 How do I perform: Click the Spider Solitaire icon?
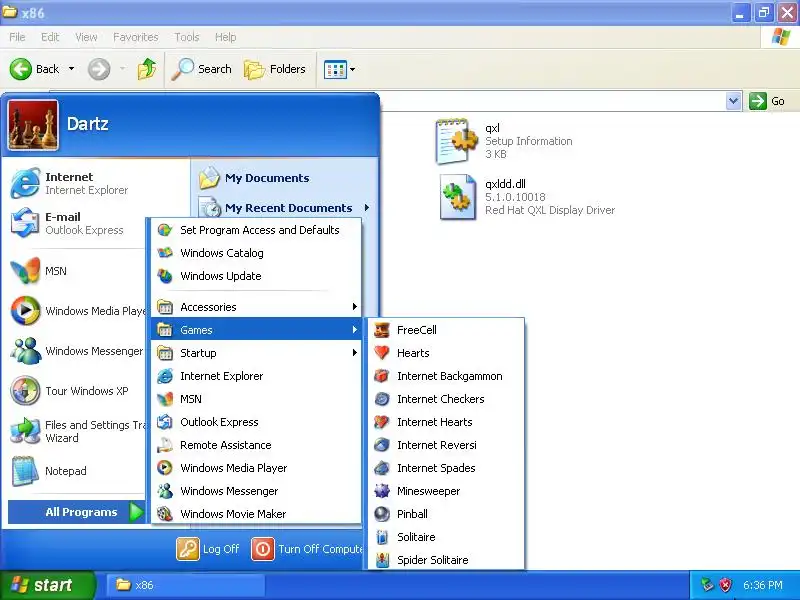382,560
